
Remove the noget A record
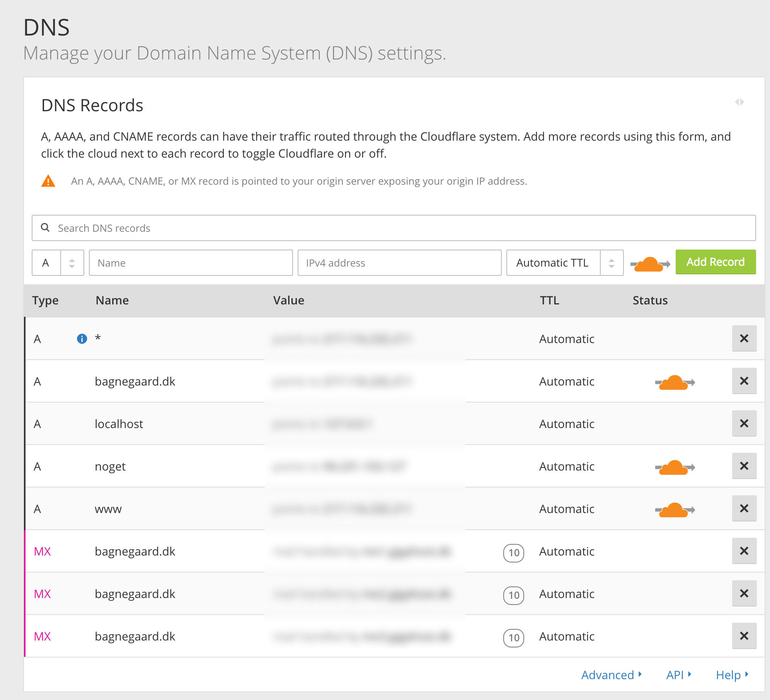(744, 466)
